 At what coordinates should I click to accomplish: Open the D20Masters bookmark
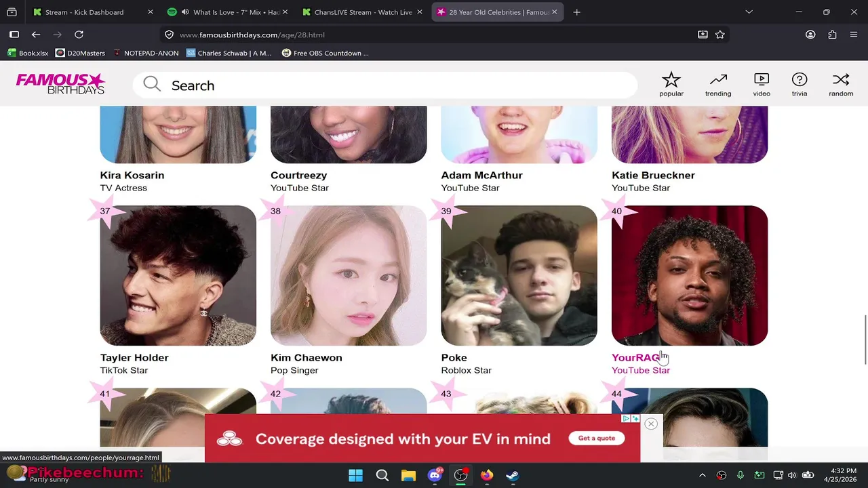point(80,53)
